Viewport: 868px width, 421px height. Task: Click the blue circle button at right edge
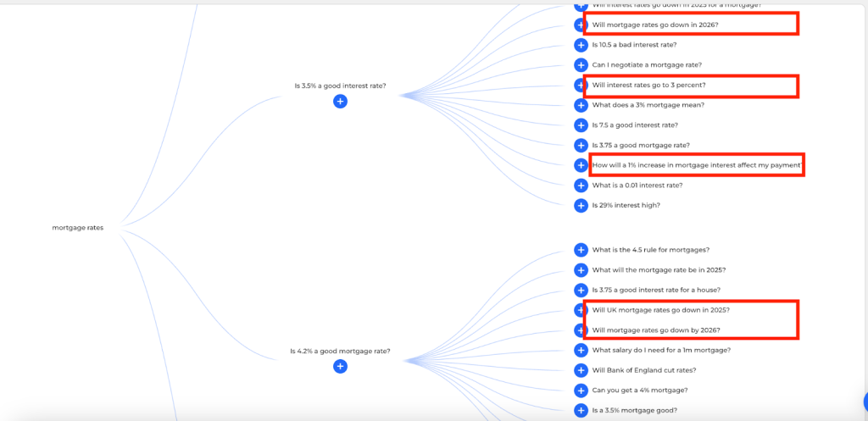pos(864,402)
